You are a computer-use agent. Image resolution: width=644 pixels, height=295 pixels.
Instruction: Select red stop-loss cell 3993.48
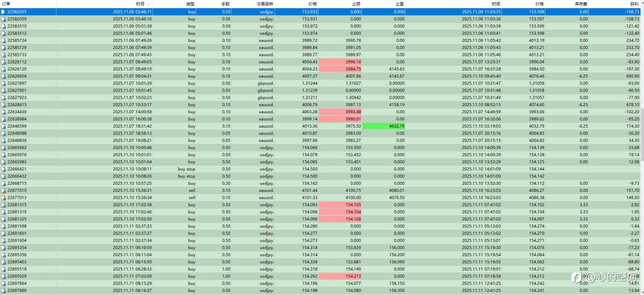(x=341, y=112)
